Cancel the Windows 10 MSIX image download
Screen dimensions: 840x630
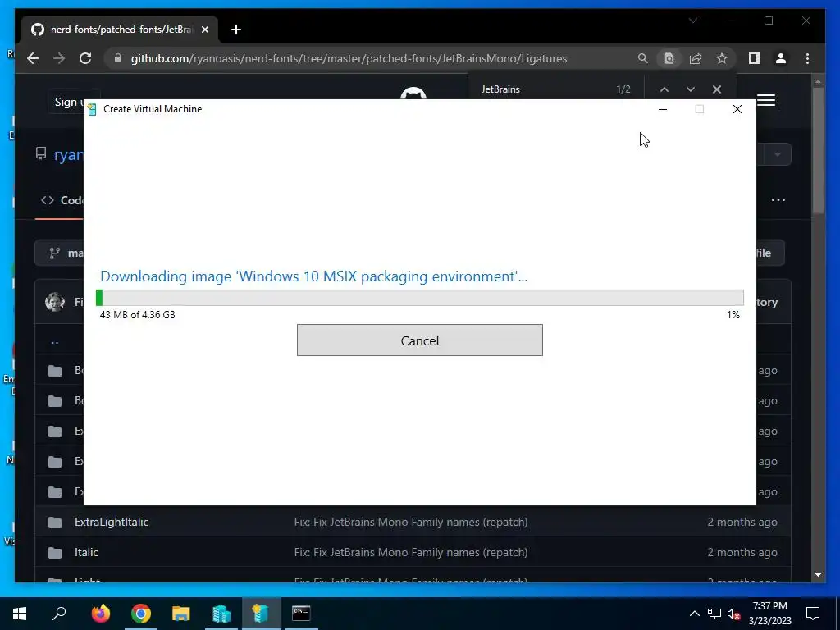tap(419, 340)
